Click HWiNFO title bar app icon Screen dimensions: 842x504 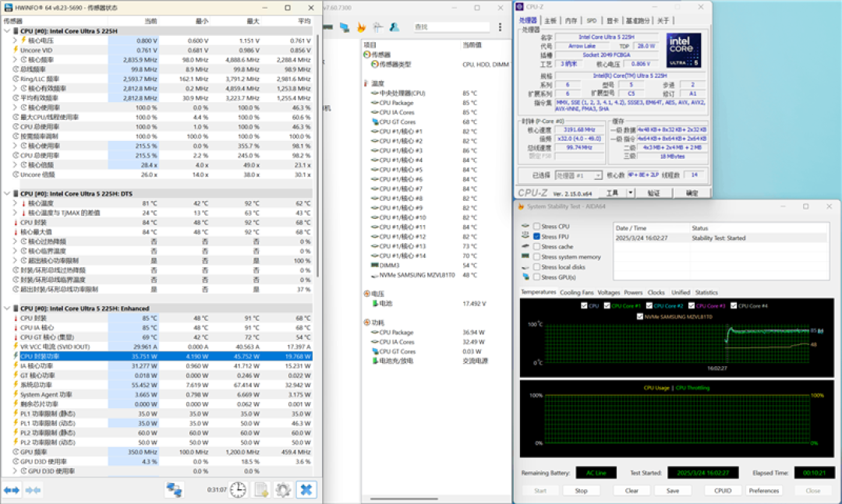8,8
